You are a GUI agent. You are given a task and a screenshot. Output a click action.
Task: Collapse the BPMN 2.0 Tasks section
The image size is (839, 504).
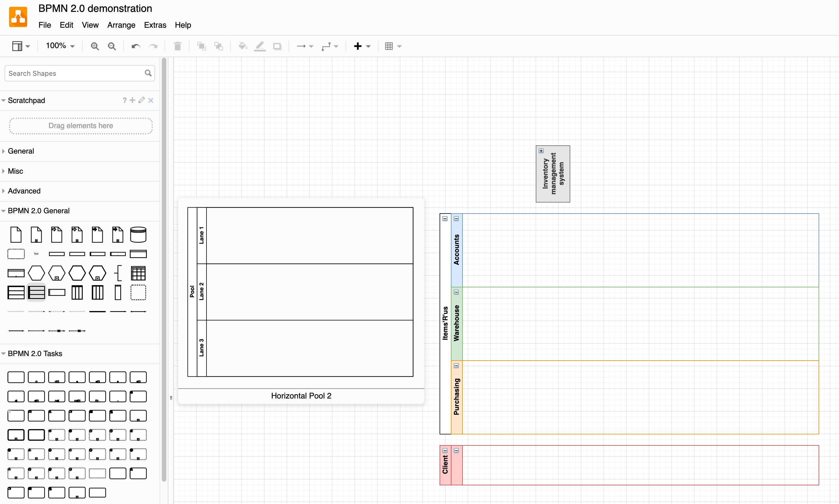[x=35, y=354]
